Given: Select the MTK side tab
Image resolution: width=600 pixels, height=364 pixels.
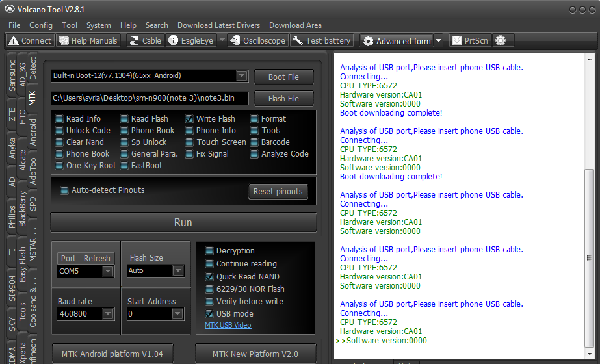Looking at the screenshot, I should 32,98.
